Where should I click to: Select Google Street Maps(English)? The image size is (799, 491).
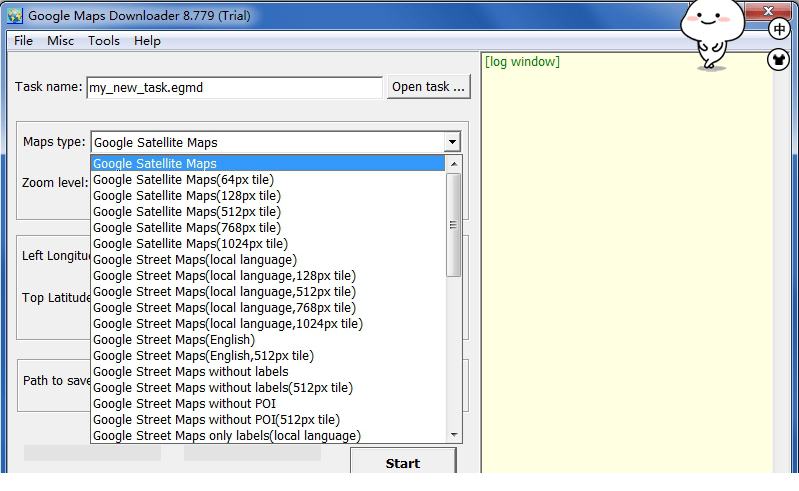pos(268,340)
